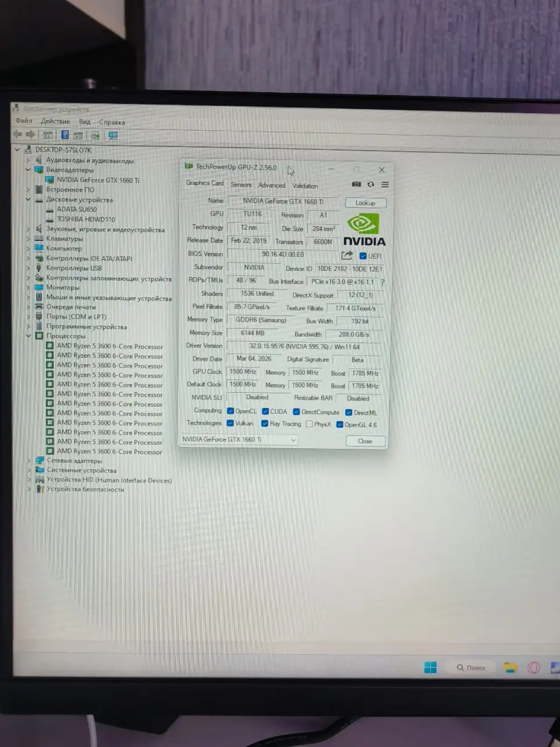Screen dimensions: 560x747
Task: Select the Graphics Card tab
Action: [x=205, y=183]
